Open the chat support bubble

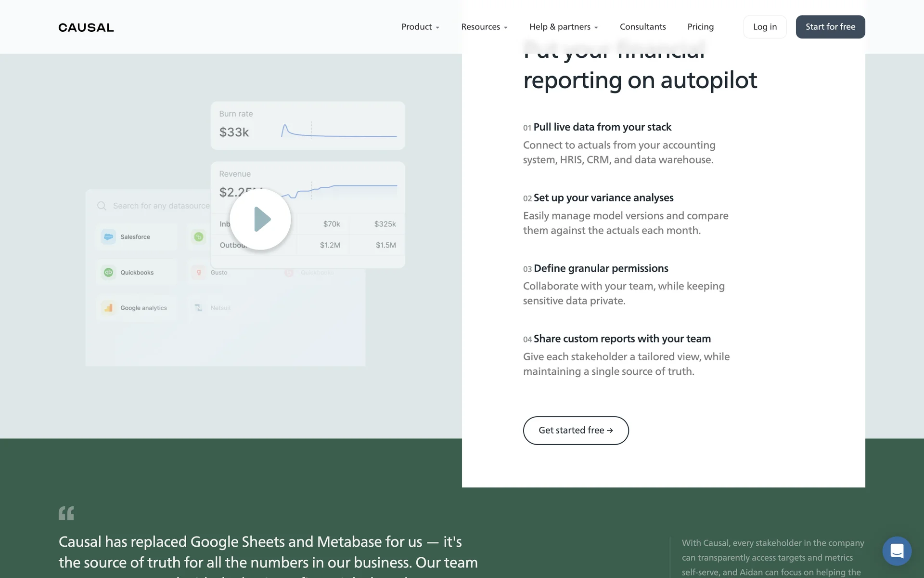(x=897, y=551)
